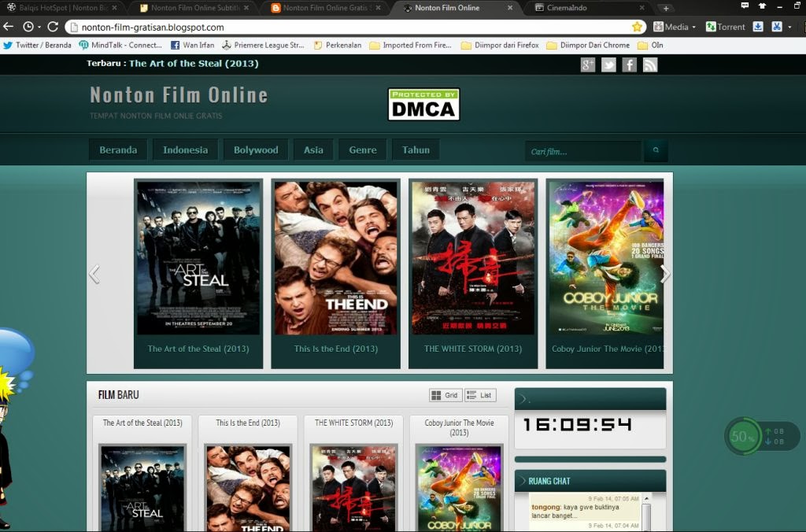This screenshot has width=806, height=532.
Task: Reload the page with the refresh icon
Action: point(53,27)
